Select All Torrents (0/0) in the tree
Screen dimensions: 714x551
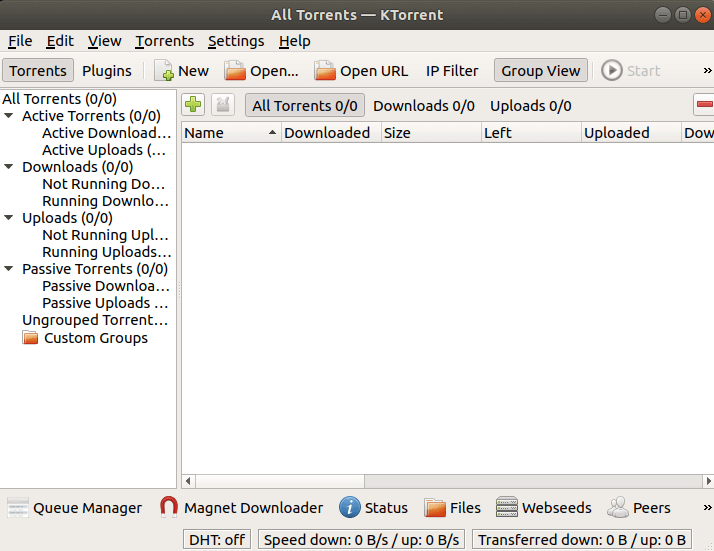[x=60, y=99]
